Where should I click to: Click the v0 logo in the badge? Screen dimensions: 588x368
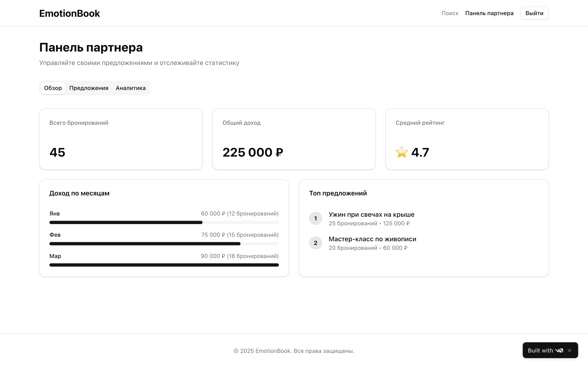[x=559, y=350]
